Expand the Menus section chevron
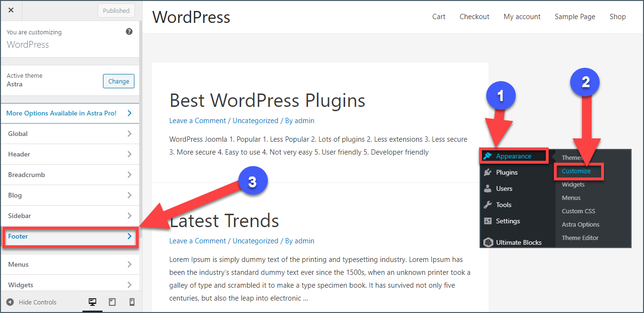The height and width of the screenshot is (313, 644). pyautogui.click(x=129, y=264)
